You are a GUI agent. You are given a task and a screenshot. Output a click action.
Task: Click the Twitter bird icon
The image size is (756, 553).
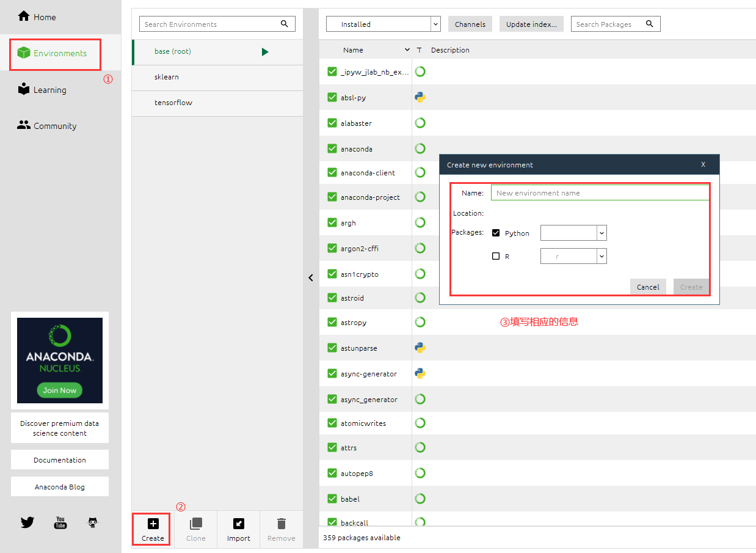click(27, 522)
